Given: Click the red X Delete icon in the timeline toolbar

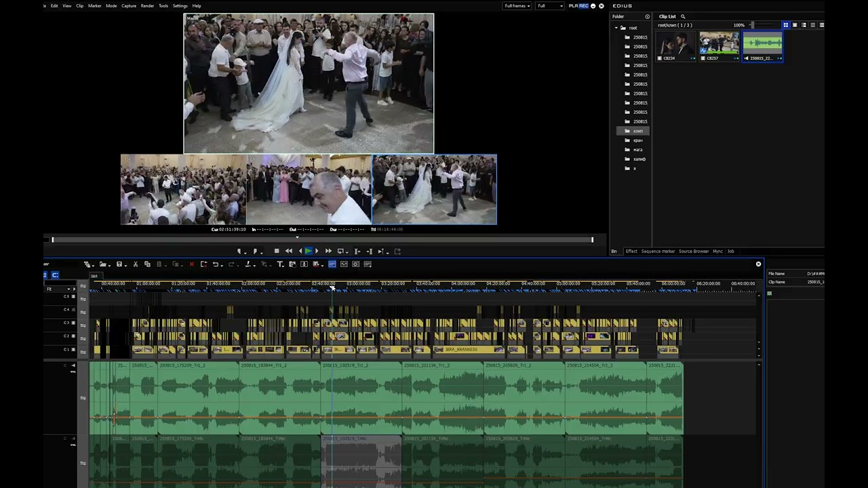Looking at the screenshot, I should coord(191,264).
